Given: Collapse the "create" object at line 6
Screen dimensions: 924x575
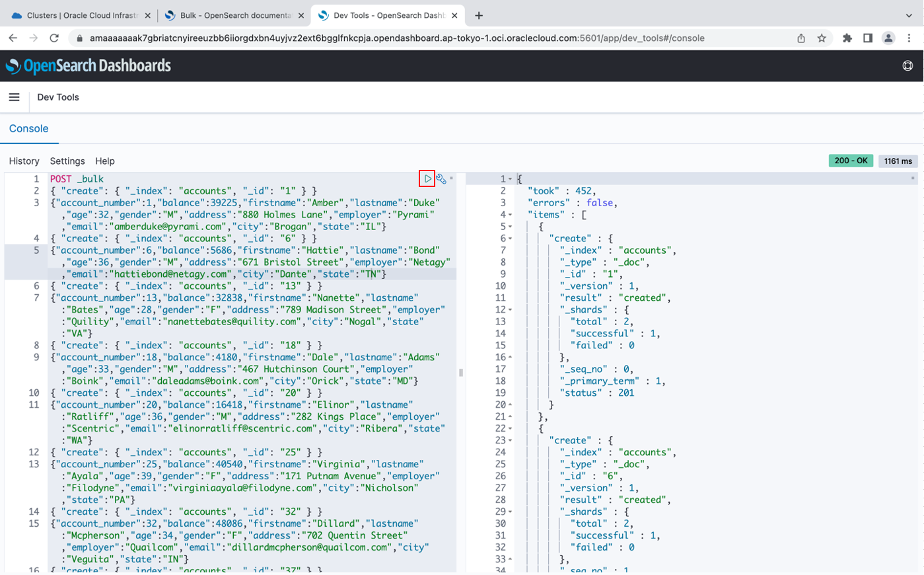Looking at the screenshot, I should [x=511, y=239].
